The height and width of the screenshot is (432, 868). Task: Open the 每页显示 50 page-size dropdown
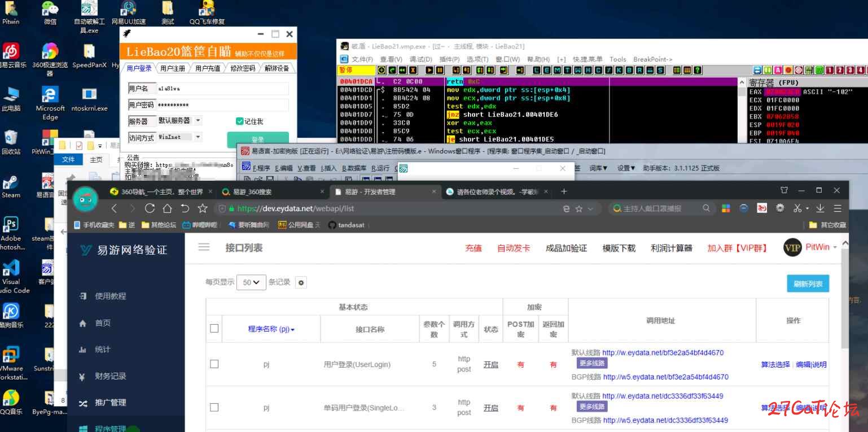click(x=251, y=282)
